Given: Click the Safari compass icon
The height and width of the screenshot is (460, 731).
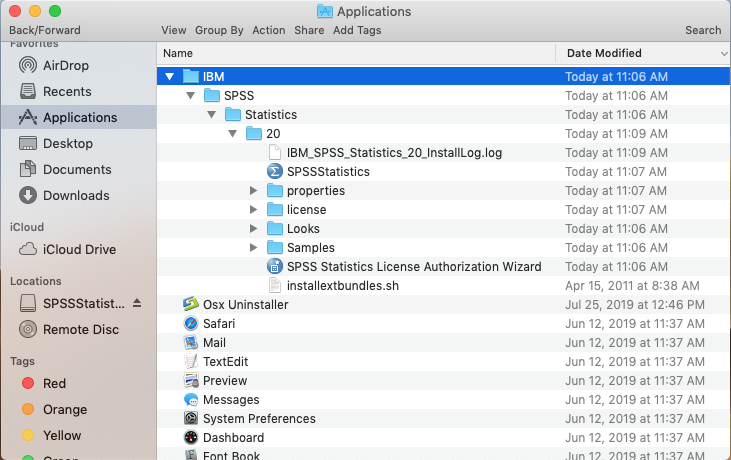Looking at the screenshot, I should [191, 324].
